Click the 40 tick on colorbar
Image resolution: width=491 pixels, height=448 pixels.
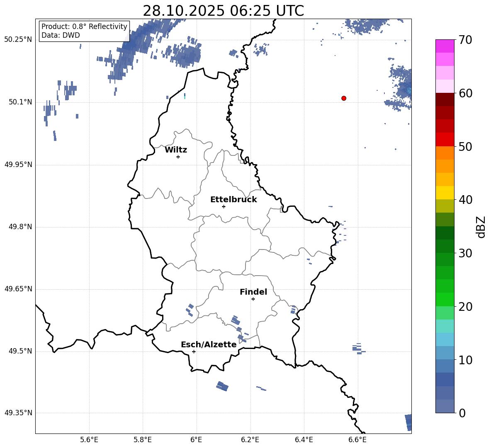point(465,200)
